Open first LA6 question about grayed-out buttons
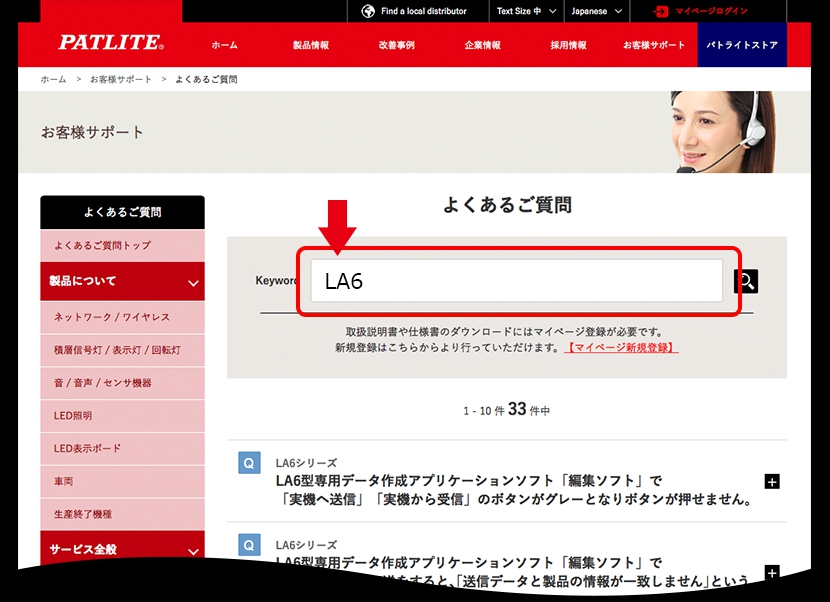This screenshot has width=830, height=602. 513,490
